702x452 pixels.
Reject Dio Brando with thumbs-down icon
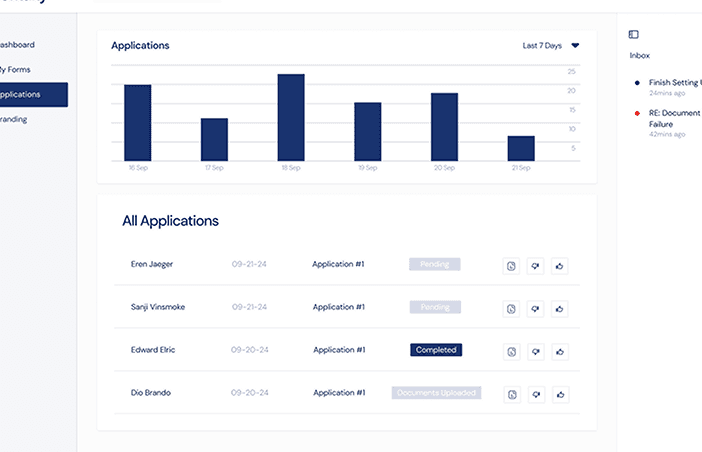coord(536,395)
